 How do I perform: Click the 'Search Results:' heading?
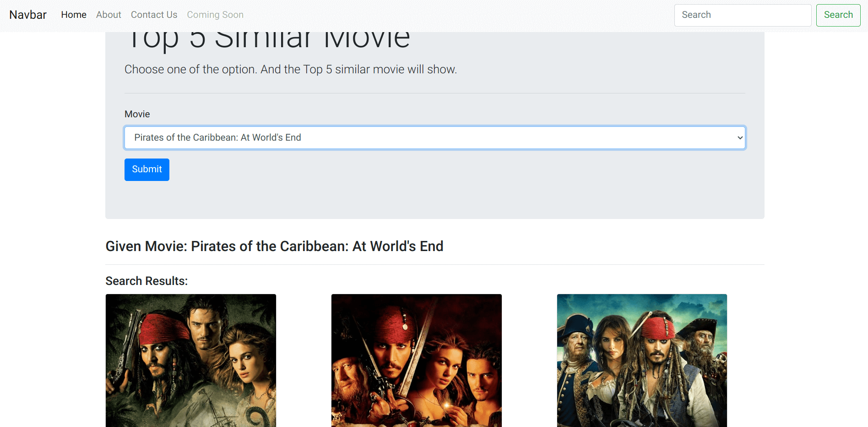point(146,281)
